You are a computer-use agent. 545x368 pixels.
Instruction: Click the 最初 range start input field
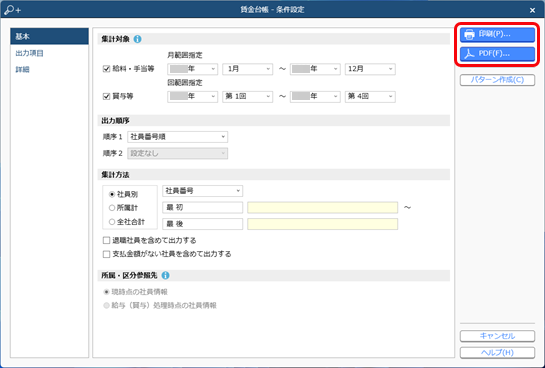[x=203, y=207]
